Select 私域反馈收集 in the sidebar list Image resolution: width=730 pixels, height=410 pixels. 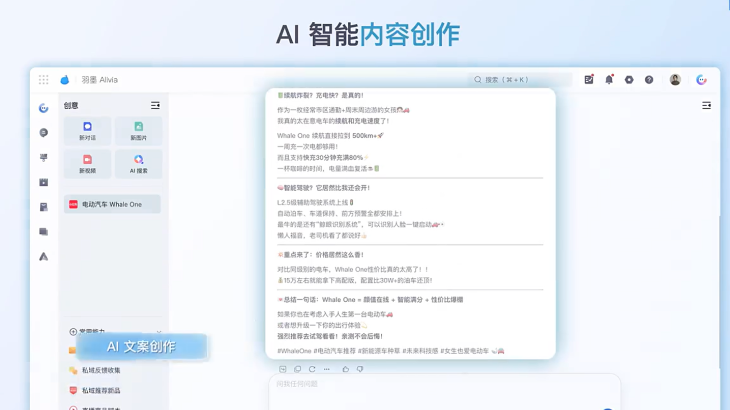pos(101,370)
